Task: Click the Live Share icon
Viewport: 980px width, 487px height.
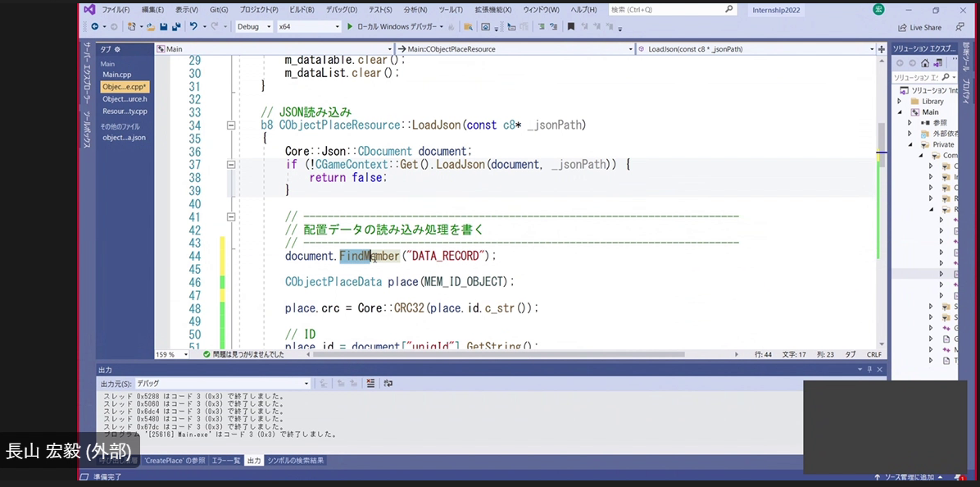Action: 902,27
